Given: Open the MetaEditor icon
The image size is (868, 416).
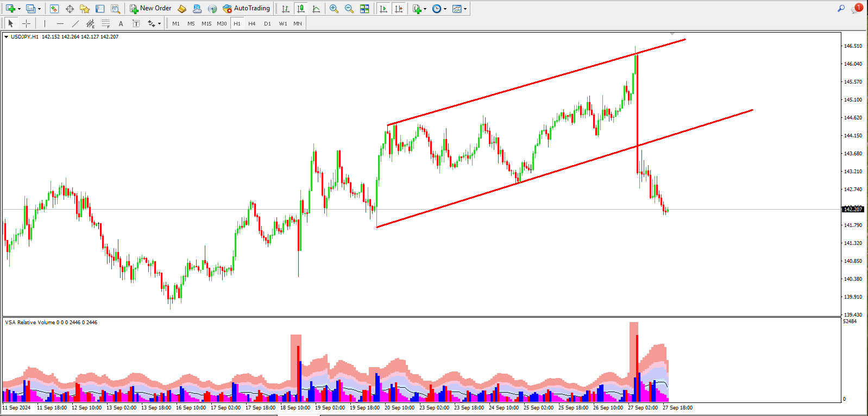Looking at the screenshot, I should point(182,9).
